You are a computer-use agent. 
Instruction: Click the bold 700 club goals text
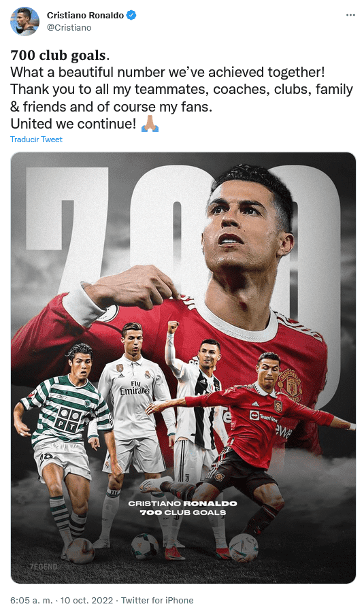(x=60, y=56)
